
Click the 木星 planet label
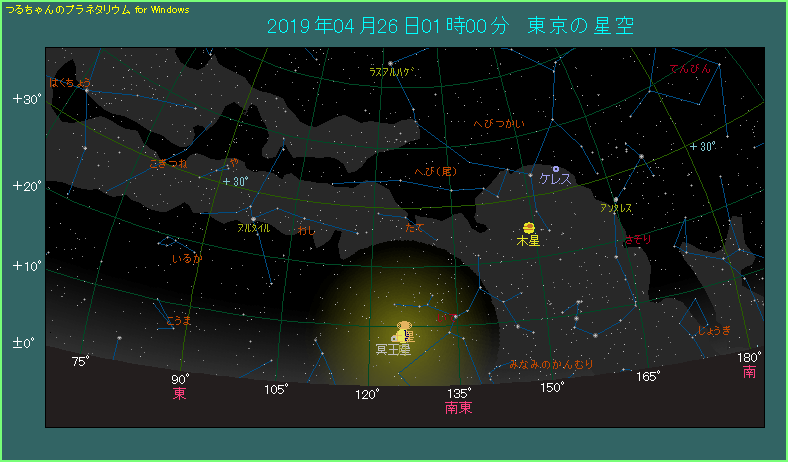coord(528,241)
